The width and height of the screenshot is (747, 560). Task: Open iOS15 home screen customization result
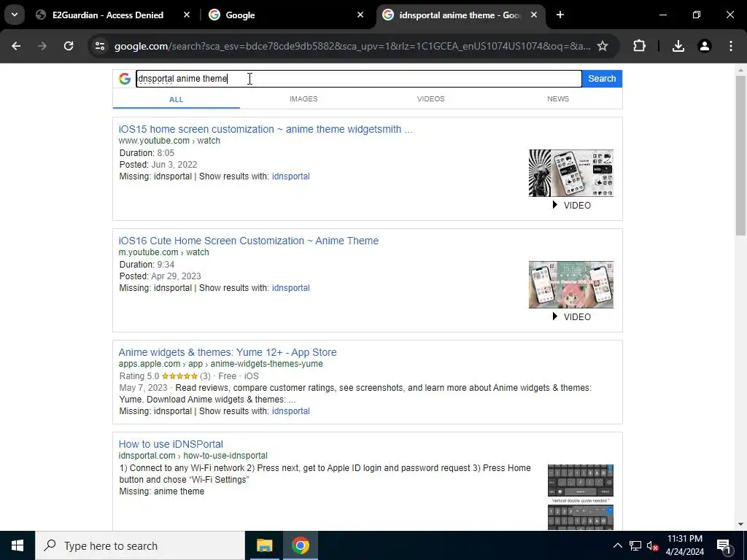(x=266, y=129)
